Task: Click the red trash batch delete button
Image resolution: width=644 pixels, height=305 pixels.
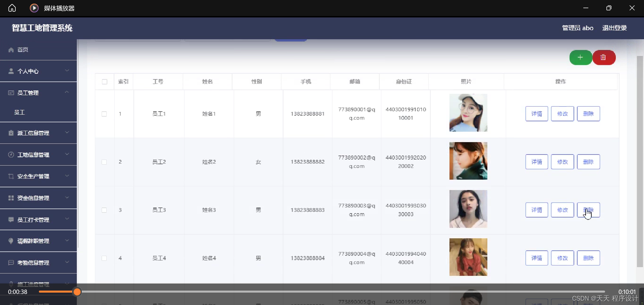Action: point(604,57)
